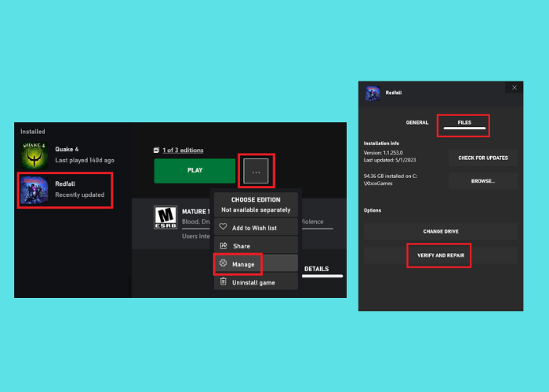Open the Redfall entry in Installed list
This screenshot has width=549, height=392.
(x=65, y=190)
